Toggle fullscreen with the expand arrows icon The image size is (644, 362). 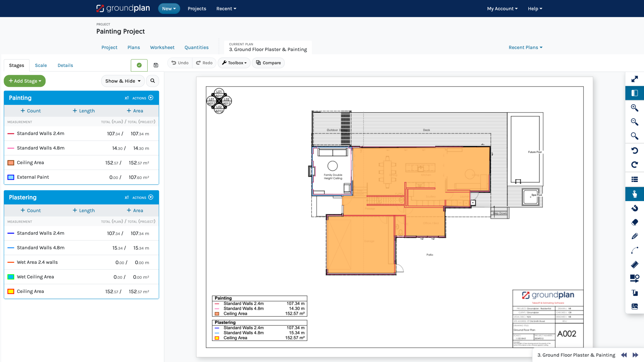(x=635, y=79)
